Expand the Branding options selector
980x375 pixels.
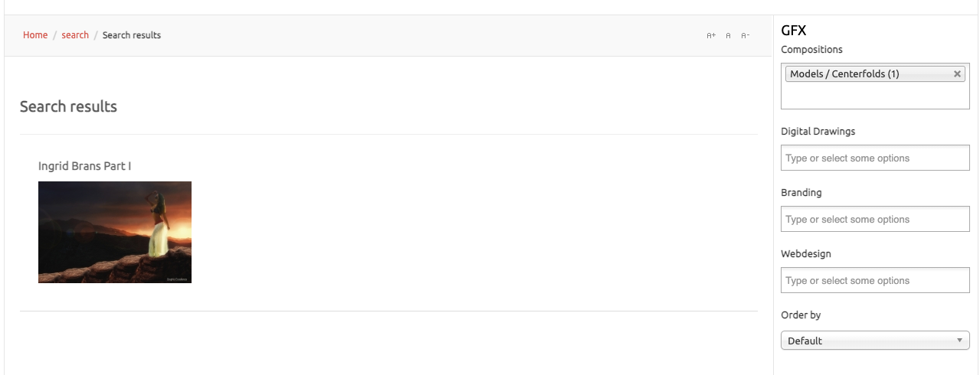[875, 220]
